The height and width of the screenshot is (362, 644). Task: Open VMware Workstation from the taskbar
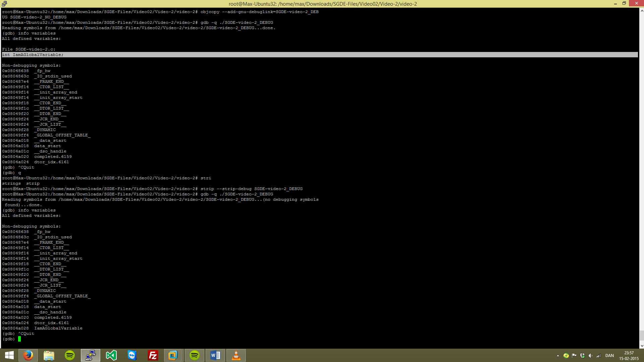tap(173, 355)
